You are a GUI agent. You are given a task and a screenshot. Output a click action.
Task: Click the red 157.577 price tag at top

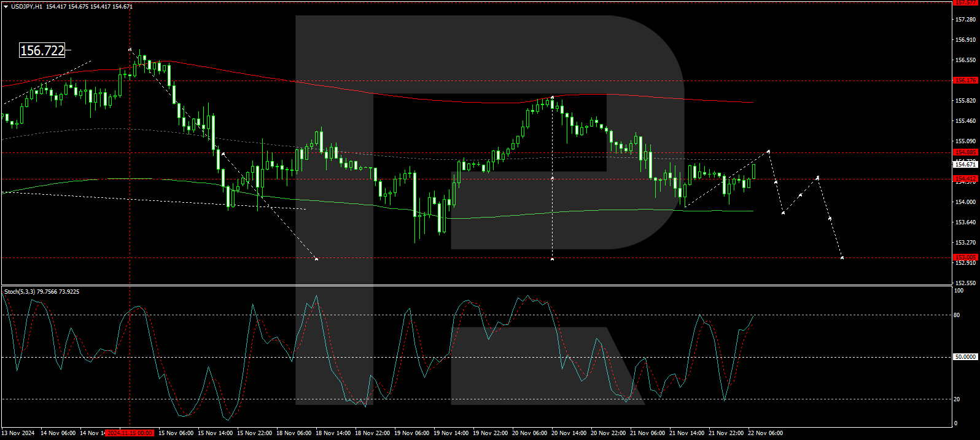965,2
